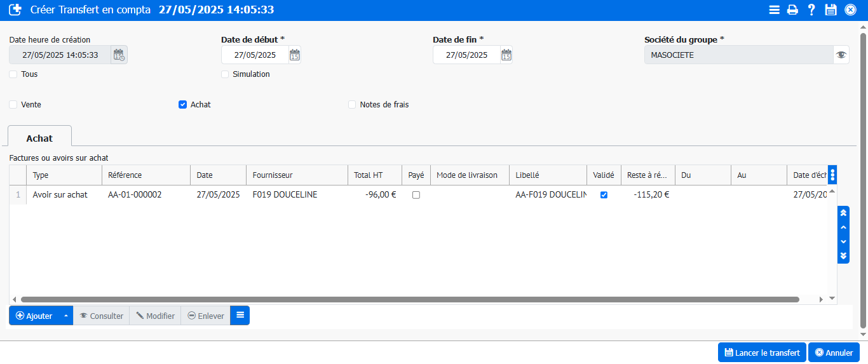Jump to first row with double-up arrow
The height and width of the screenshot is (364, 868).
click(844, 213)
